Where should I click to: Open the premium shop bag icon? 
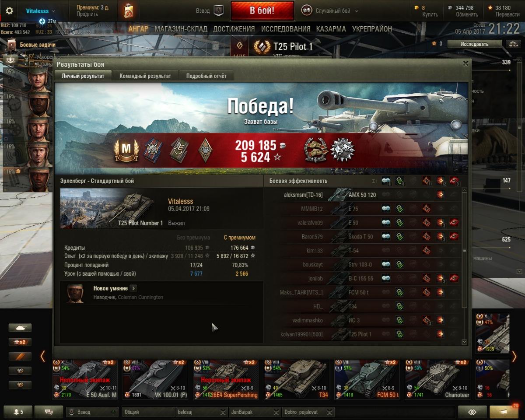click(129, 11)
